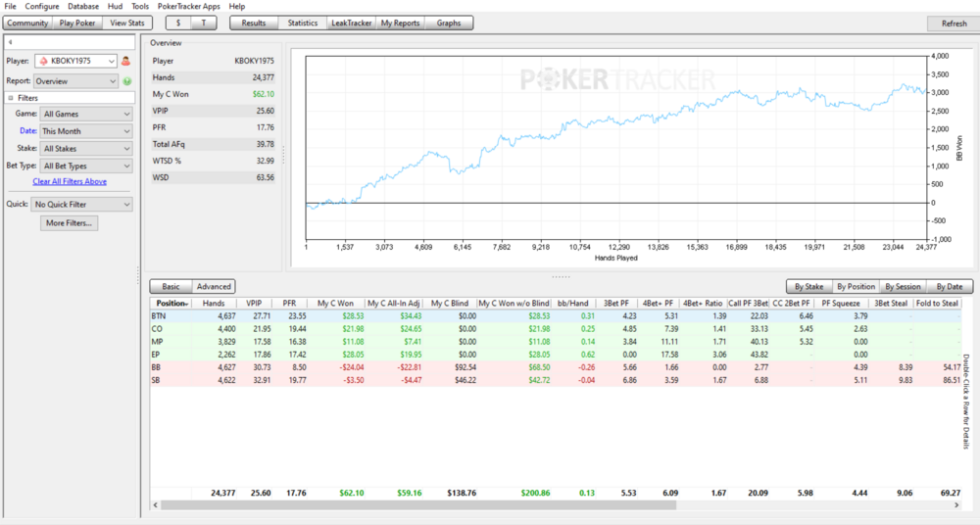Select the Basic stats view
Image resolution: width=980 pixels, height=525 pixels.
pyautogui.click(x=171, y=286)
